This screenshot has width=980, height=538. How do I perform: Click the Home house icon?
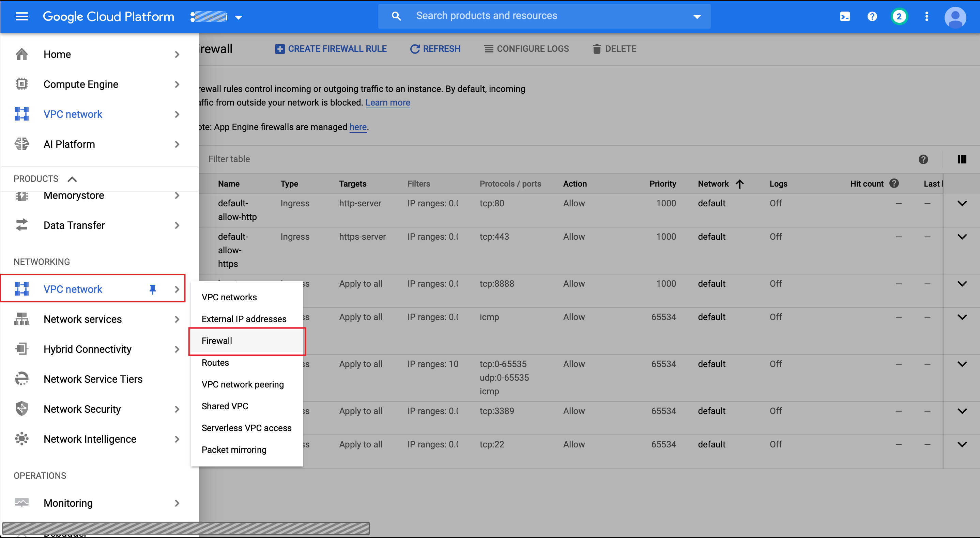22,54
